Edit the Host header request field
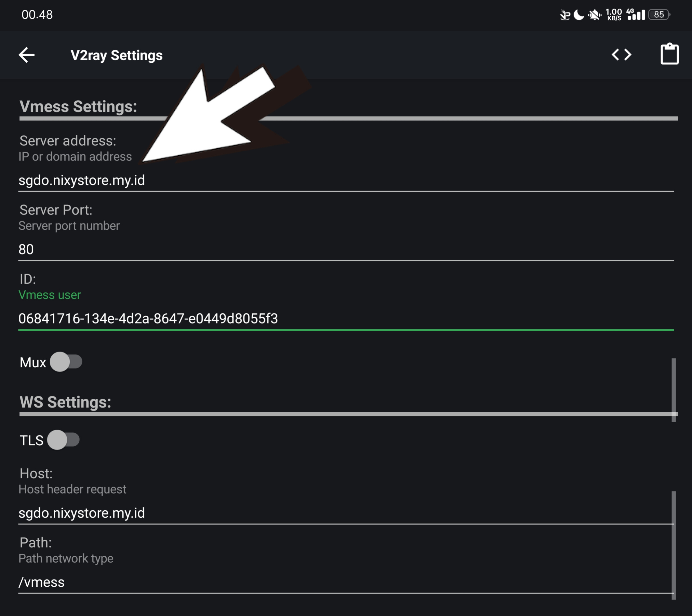Image resolution: width=692 pixels, height=616 pixels. pos(345,513)
